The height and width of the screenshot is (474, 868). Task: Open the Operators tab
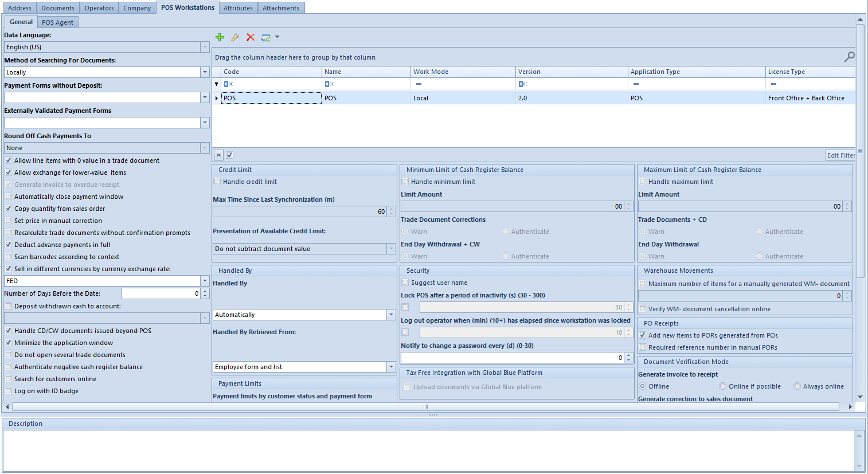[99, 8]
